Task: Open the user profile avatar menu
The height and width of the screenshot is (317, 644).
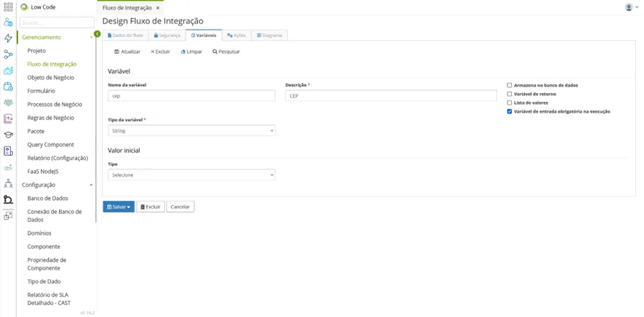Action: tap(632, 7)
